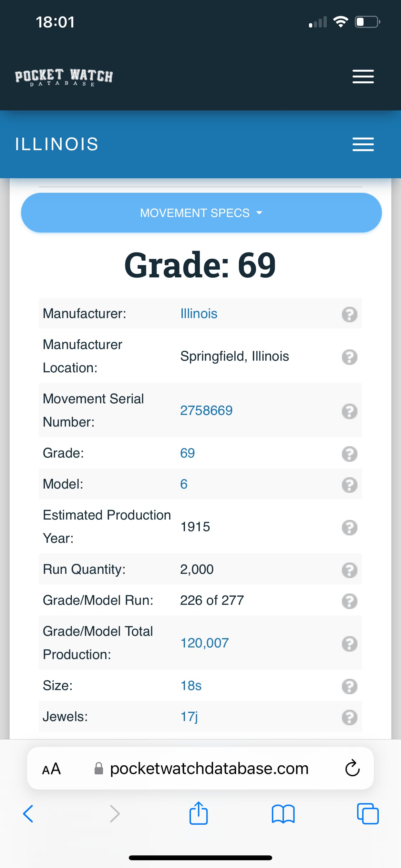Tap the ILLINOIS section header title
Image resolution: width=401 pixels, height=868 pixels.
pos(57,144)
